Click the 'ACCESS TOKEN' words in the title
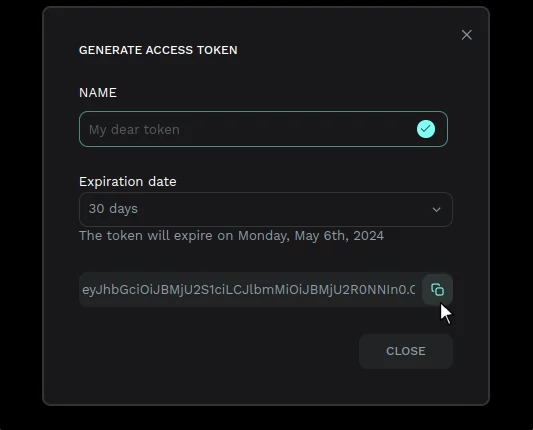 coord(191,50)
